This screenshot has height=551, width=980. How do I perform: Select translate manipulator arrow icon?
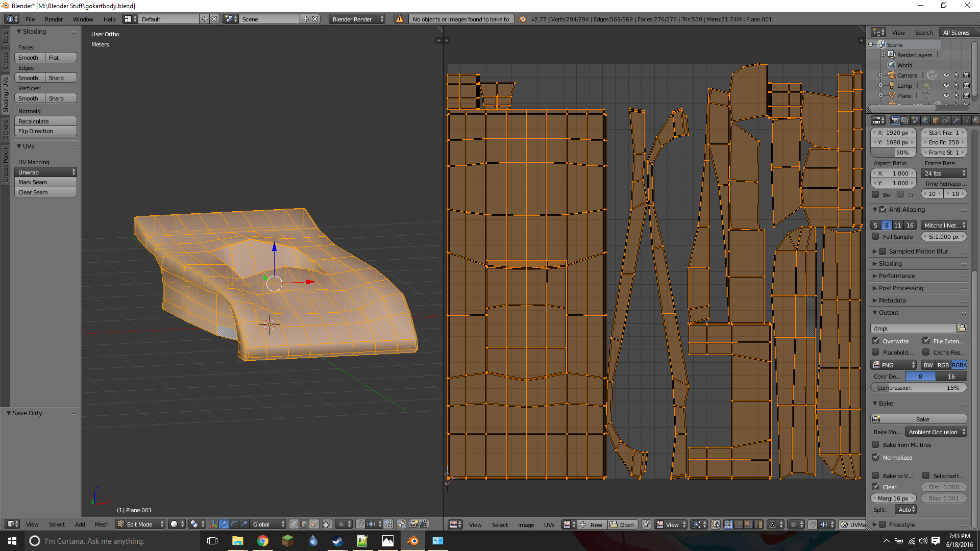coord(224,524)
